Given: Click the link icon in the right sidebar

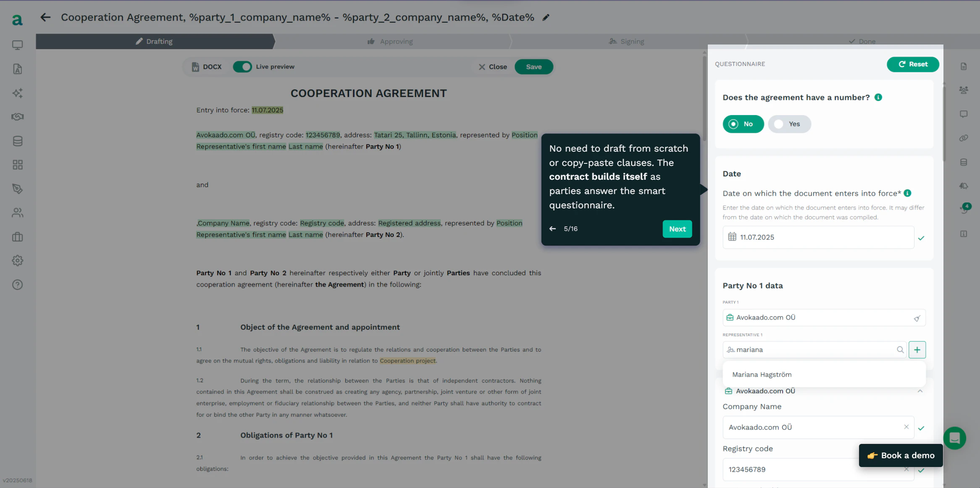Looking at the screenshot, I should pos(964,138).
